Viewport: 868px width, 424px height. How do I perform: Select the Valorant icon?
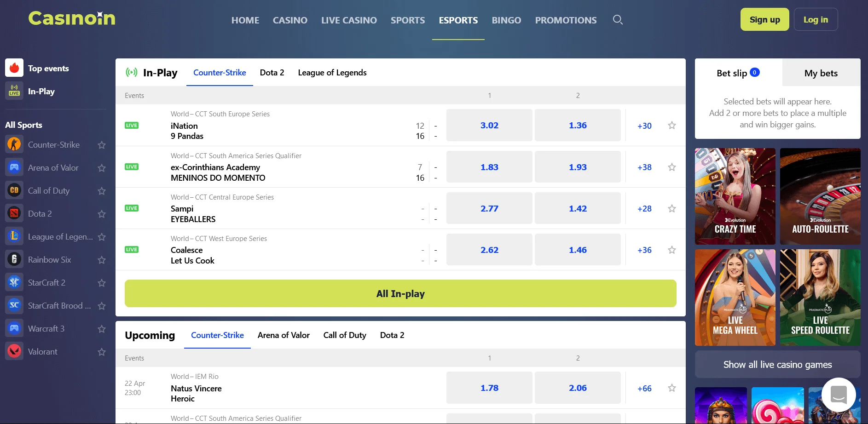tap(14, 351)
